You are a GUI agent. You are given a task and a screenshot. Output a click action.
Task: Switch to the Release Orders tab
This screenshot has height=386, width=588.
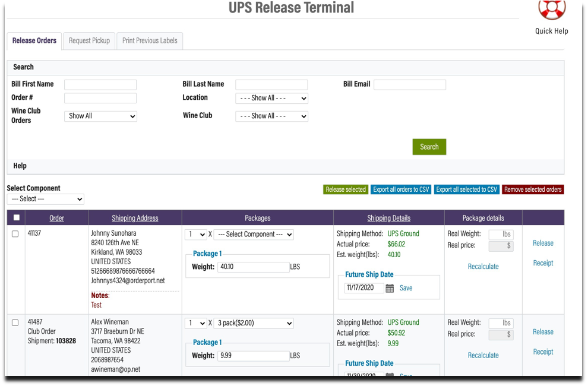[34, 41]
